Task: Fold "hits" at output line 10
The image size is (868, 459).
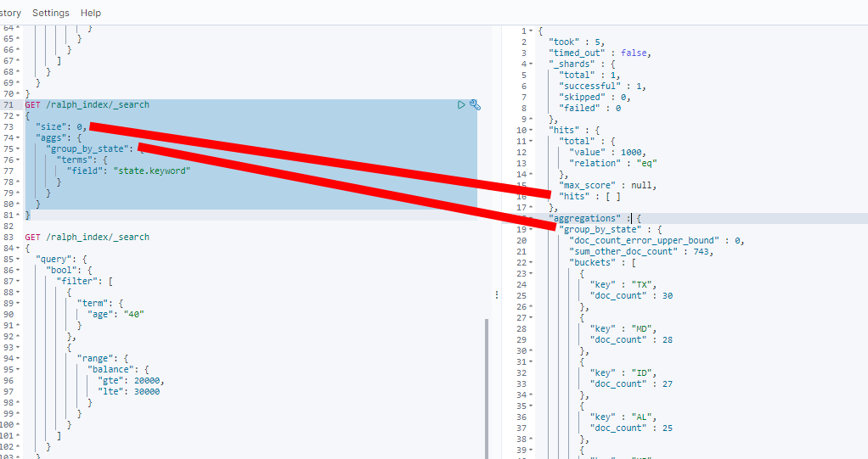Action: pyautogui.click(x=531, y=131)
